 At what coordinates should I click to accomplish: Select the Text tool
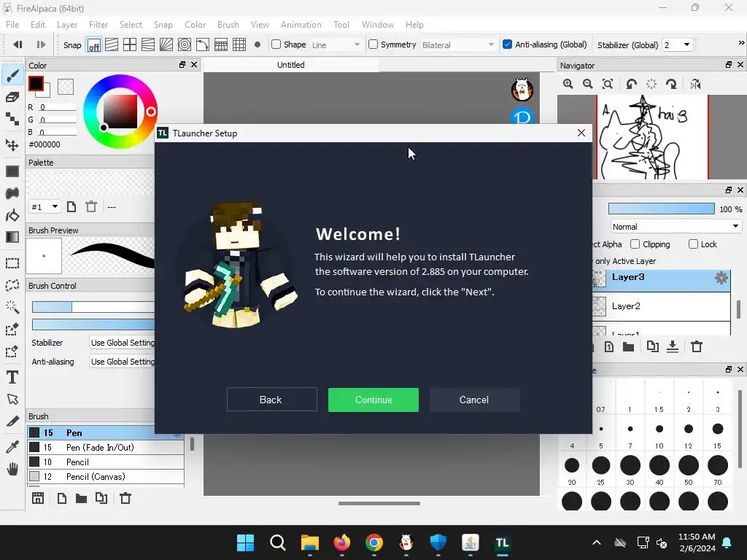click(12, 377)
